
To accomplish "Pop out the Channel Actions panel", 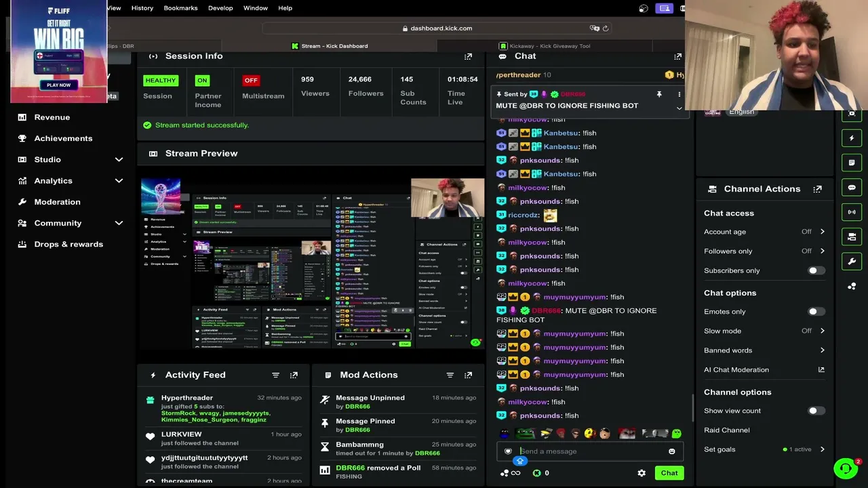I will click(x=818, y=189).
